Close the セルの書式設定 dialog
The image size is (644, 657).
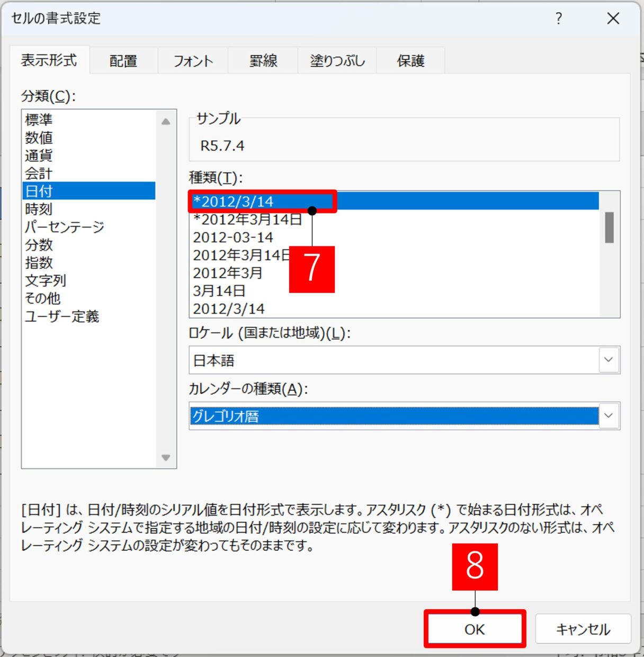click(613, 19)
